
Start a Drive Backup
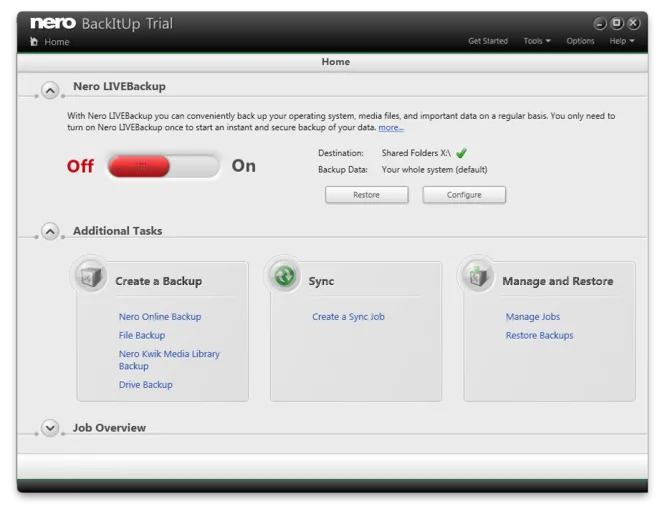tap(145, 385)
